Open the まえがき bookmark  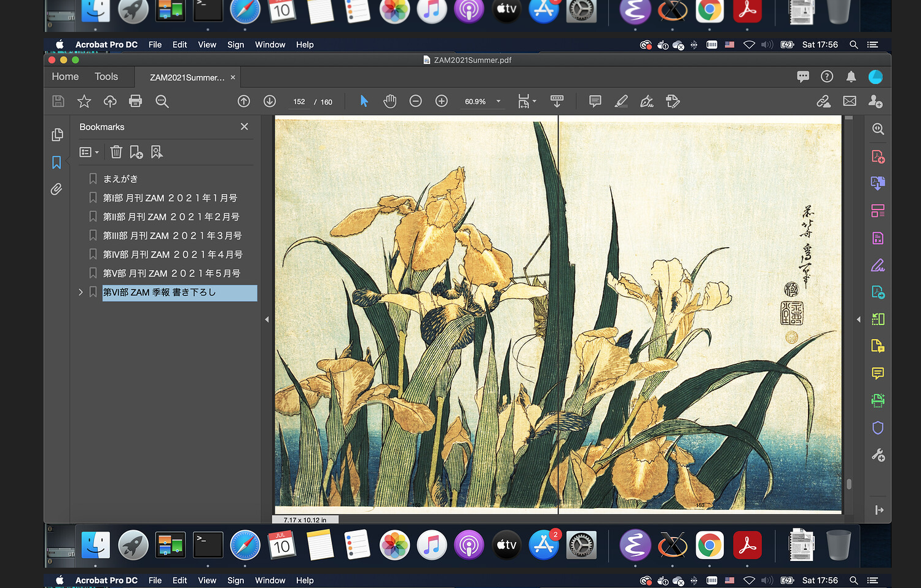[120, 179]
